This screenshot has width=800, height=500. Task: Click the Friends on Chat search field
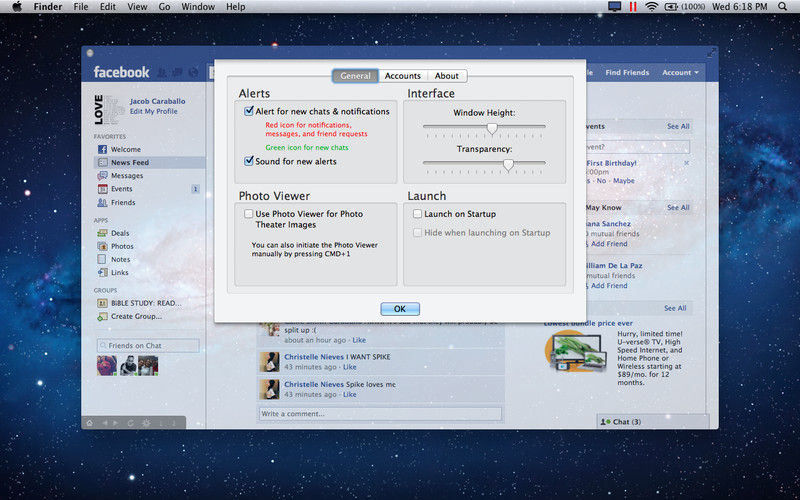(148, 345)
